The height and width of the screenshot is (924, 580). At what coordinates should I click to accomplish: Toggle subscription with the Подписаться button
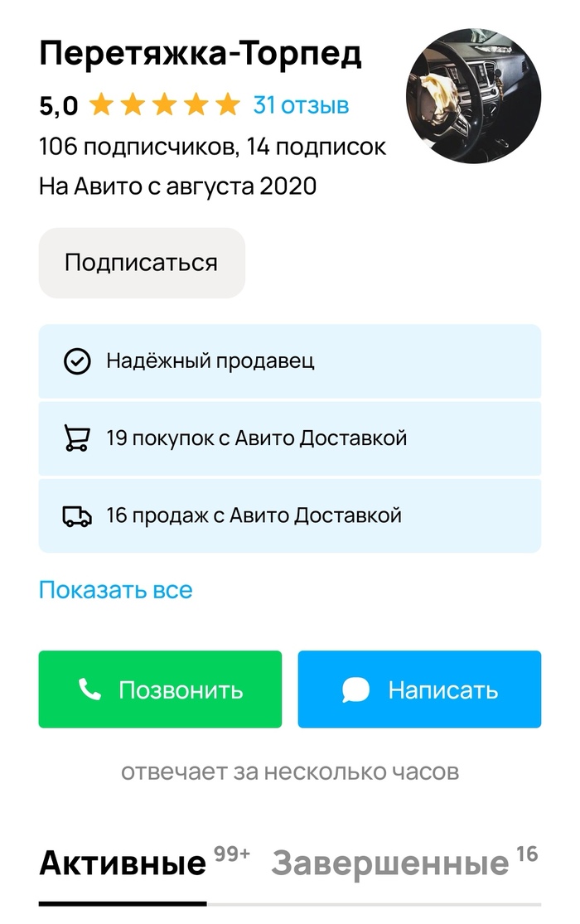click(142, 263)
